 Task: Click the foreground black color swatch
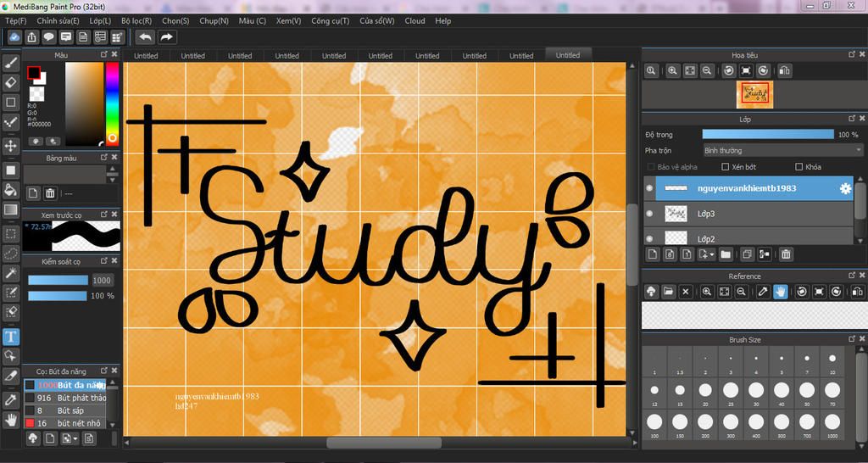[x=33, y=73]
